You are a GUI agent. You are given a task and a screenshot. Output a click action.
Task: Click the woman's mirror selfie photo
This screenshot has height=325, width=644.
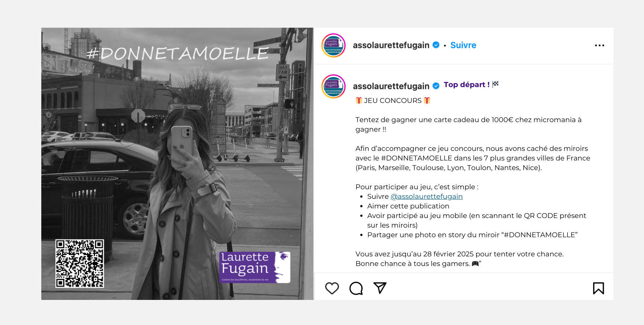(x=177, y=164)
